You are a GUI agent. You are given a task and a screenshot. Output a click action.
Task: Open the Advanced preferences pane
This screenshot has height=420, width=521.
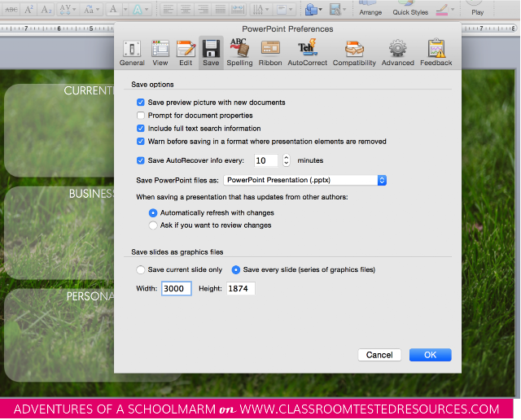pyautogui.click(x=398, y=53)
